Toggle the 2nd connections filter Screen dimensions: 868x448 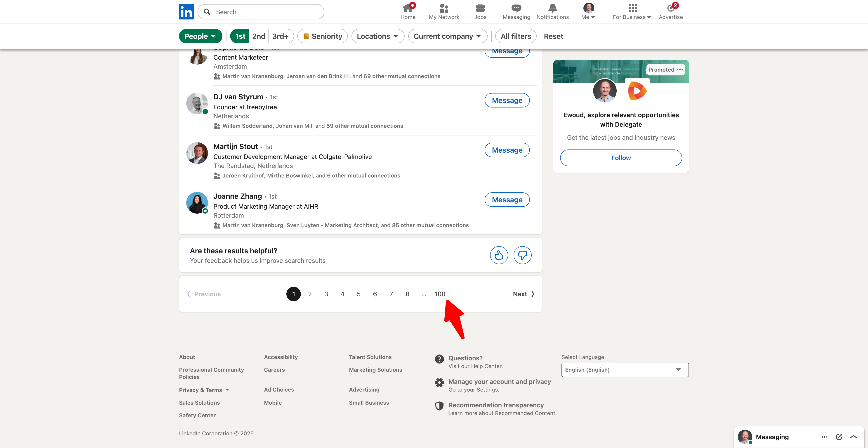click(x=258, y=36)
